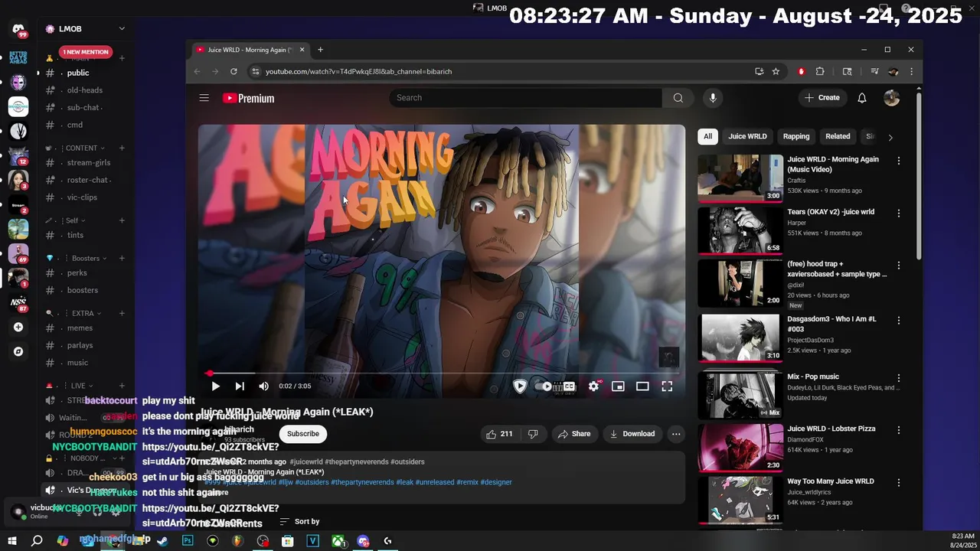This screenshot has height=551, width=980.
Task: Show more filter chips with arrow
Action: click(890, 137)
